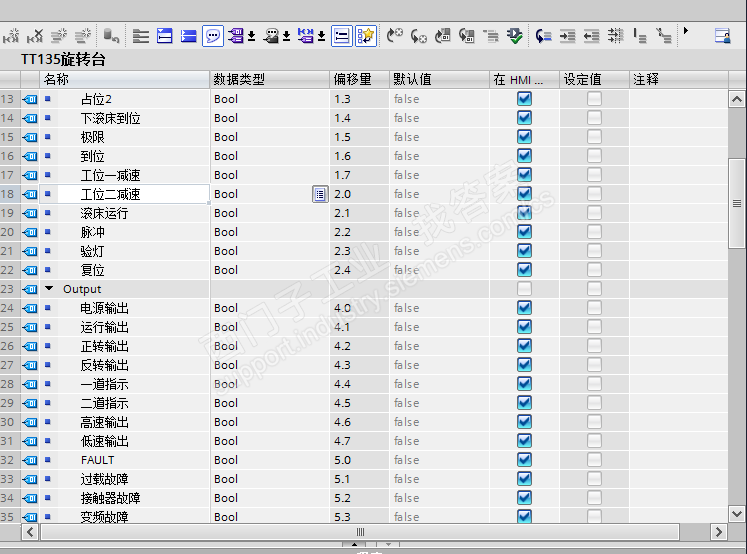Select the 下滚床到位 name cell
This screenshot has width=747, height=554.
click(x=125, y=118)
